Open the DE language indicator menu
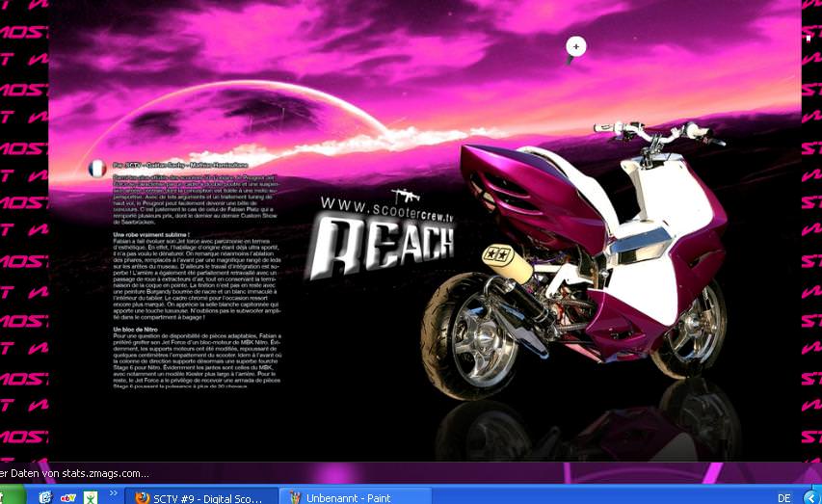The width and height of the screenshot is (822, 504). 783,497
